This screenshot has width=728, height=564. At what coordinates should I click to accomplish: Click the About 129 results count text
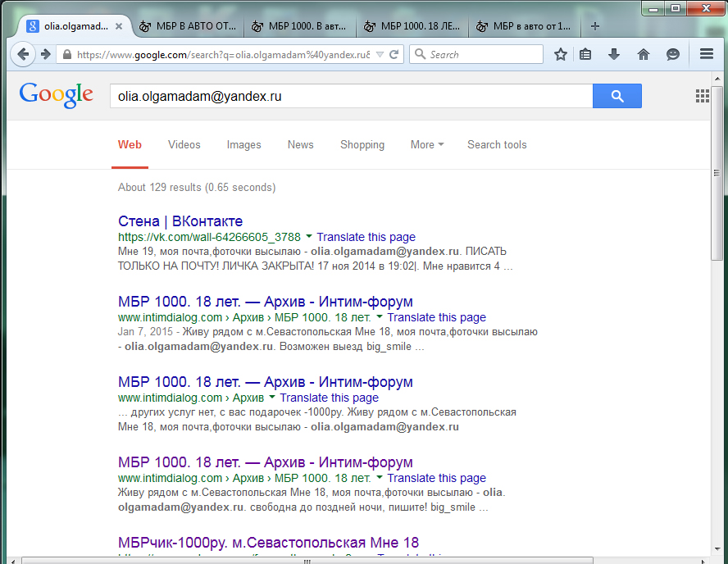(x=197, y=187)
